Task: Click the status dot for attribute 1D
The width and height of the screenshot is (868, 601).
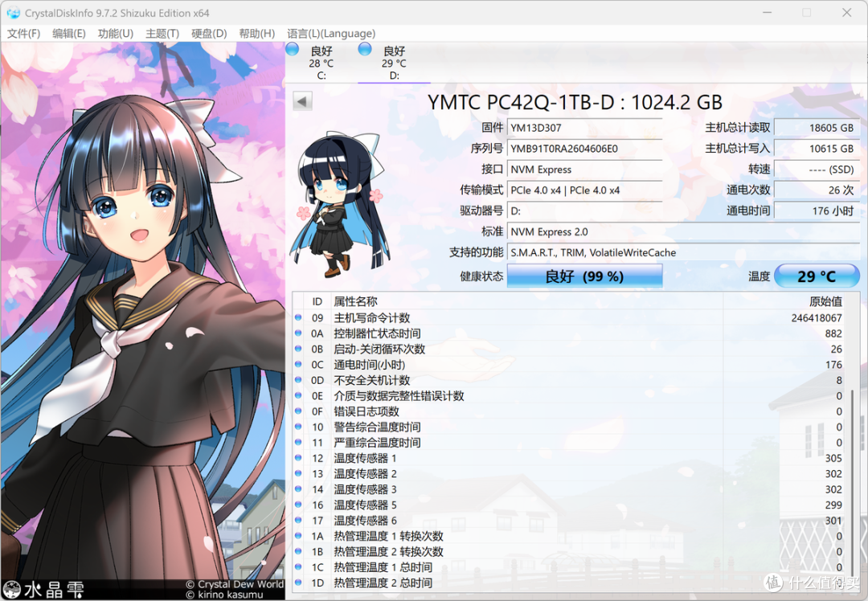Action: click(x=298, y=583)
